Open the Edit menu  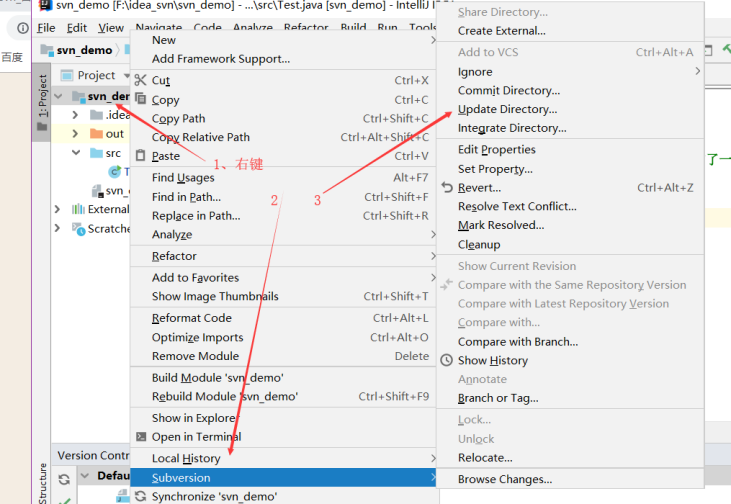pyautogui.click(x=76, y=28)
